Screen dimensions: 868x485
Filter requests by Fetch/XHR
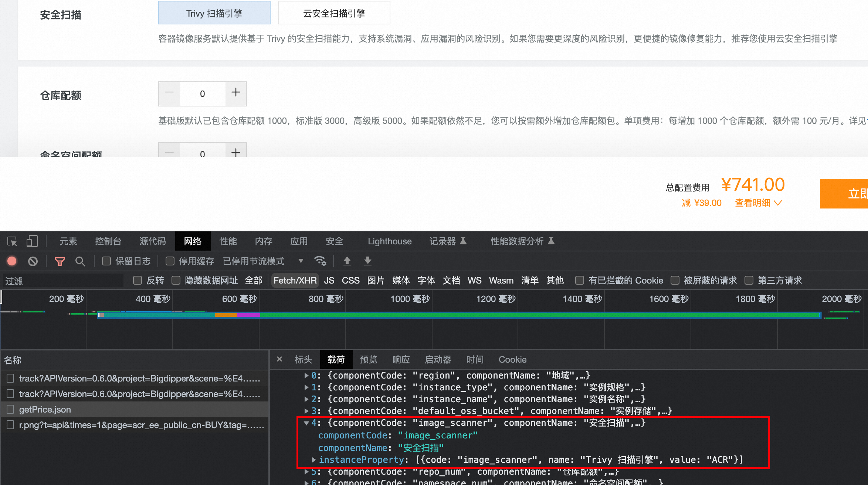pos(295,280)
